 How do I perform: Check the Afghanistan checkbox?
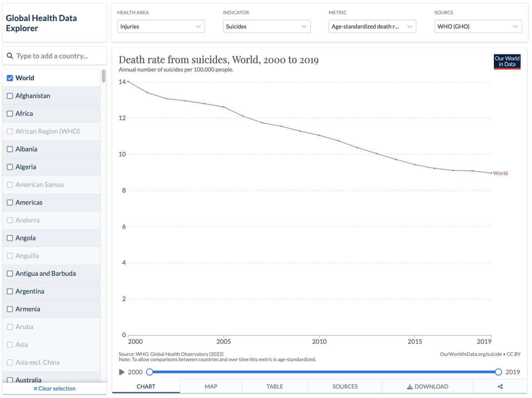tap(10, 96)
